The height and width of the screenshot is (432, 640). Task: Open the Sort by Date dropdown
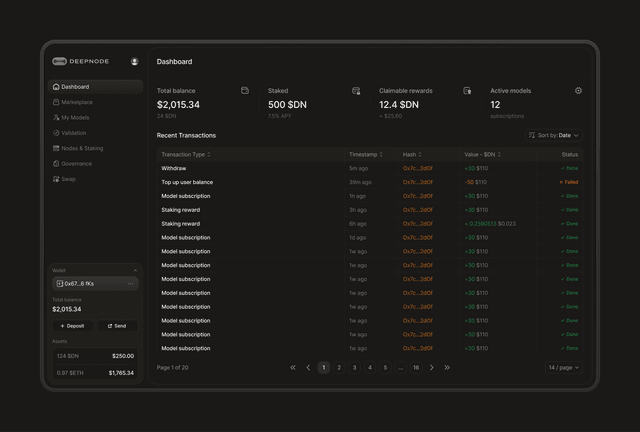(553, 135)
